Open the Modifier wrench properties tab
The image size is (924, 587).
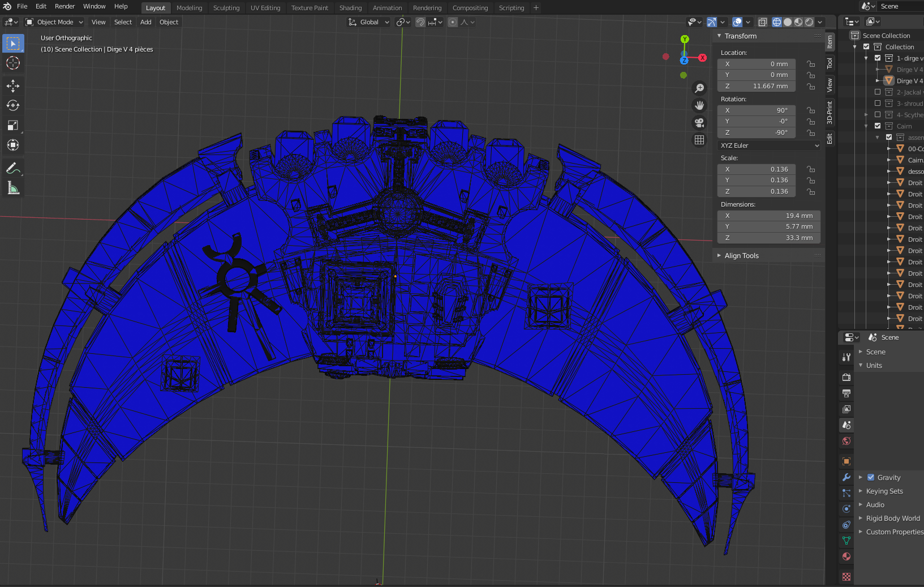point(846,477)
